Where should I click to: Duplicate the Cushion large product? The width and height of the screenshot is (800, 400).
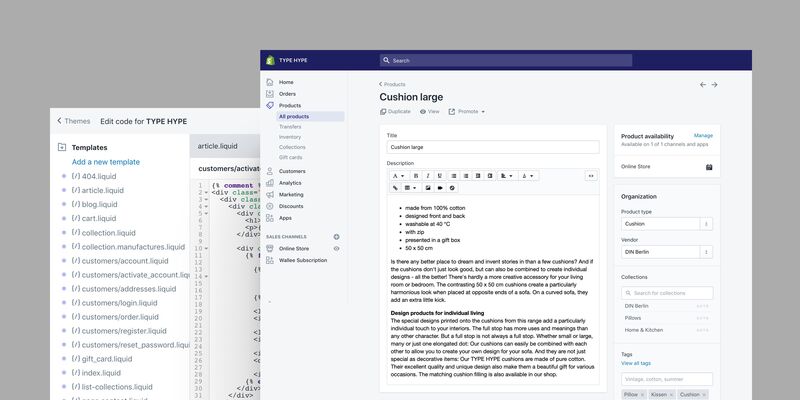point(395,112)
